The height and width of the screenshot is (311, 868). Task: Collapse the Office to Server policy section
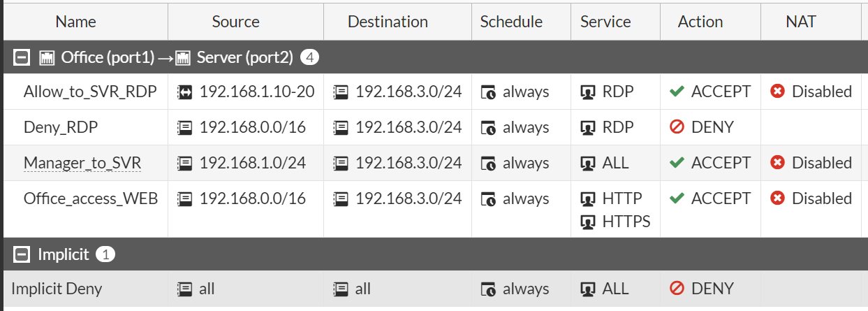tap(22, 57)
